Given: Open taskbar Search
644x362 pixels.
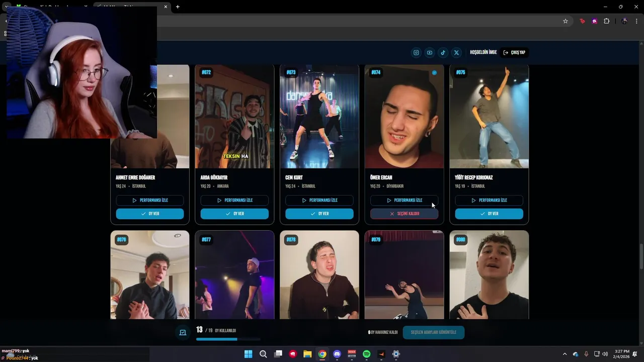Looking at the screenshot, I should (x=263, y=354).
